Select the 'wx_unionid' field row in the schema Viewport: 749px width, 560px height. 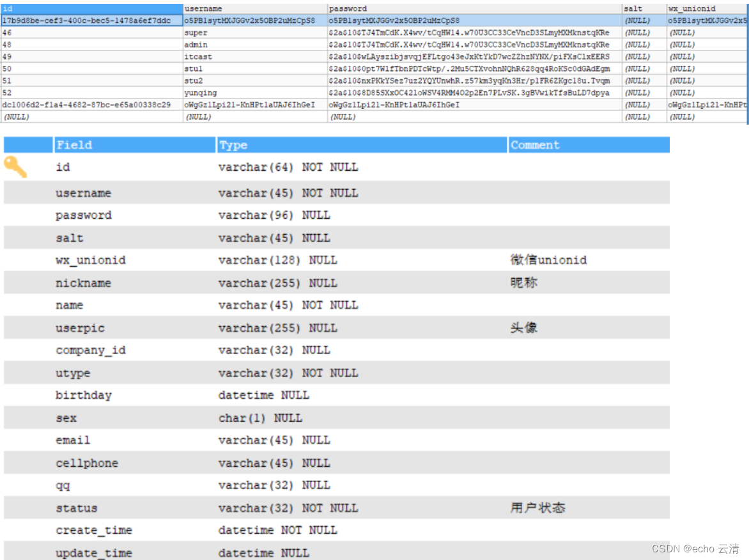click(x=337, y=260)
